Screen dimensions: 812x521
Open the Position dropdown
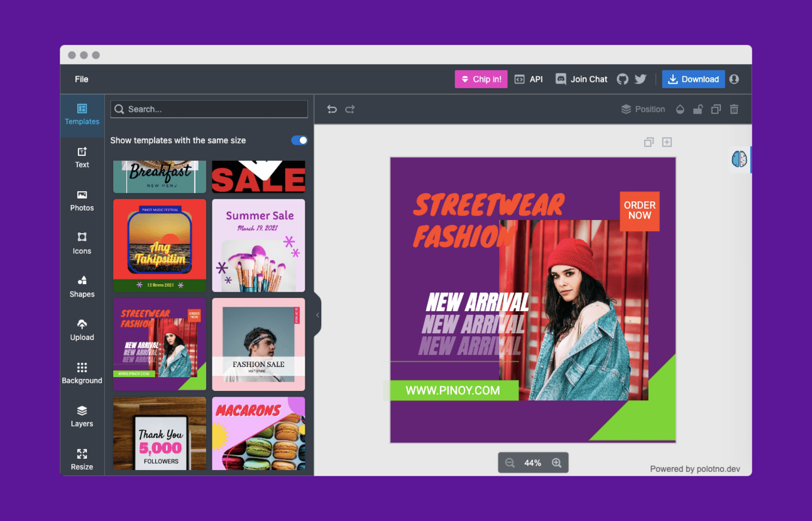click(x=643, y=109)
